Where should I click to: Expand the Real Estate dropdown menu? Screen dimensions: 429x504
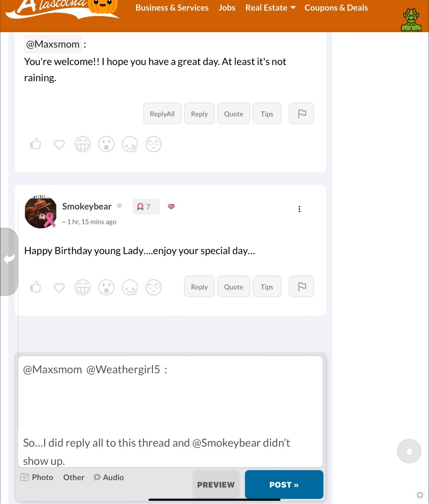coord(270,8)
